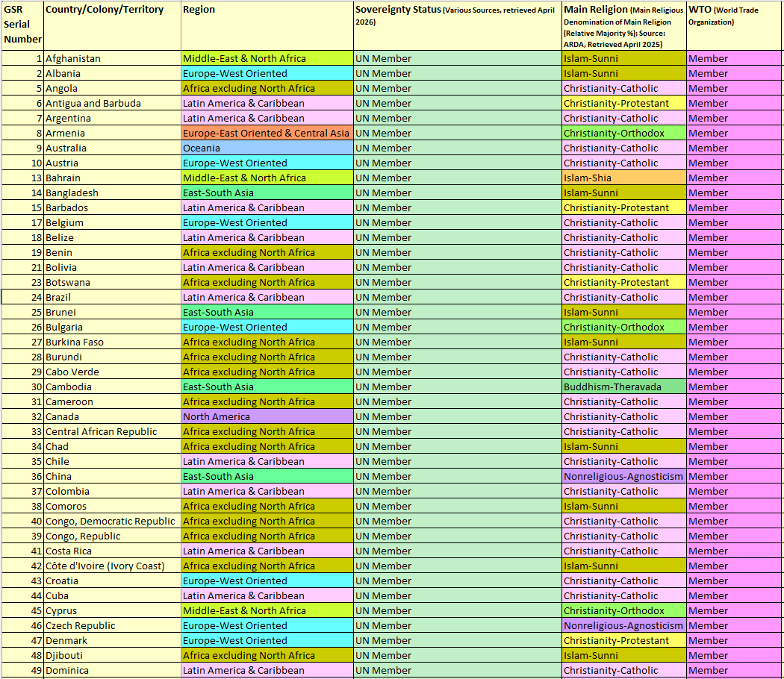Select the Bolivia country cell
Screen dimensions: 784x679
click(x=112, y=267)
